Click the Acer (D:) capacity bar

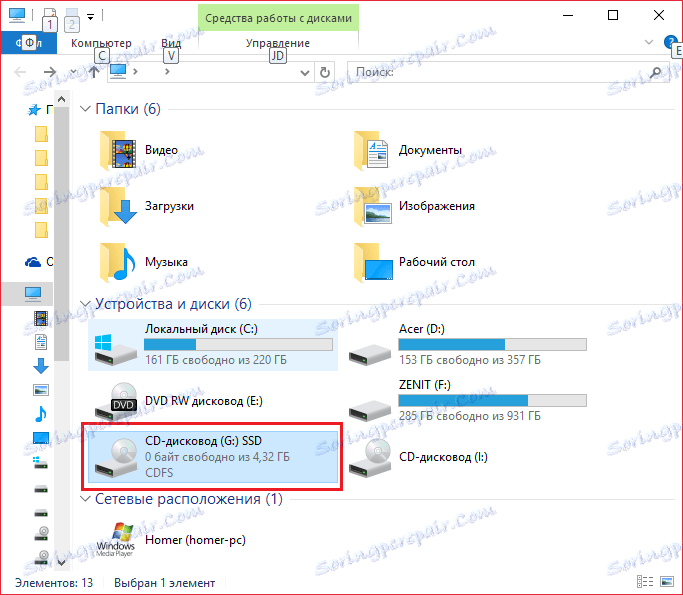[x=492, y=345]
